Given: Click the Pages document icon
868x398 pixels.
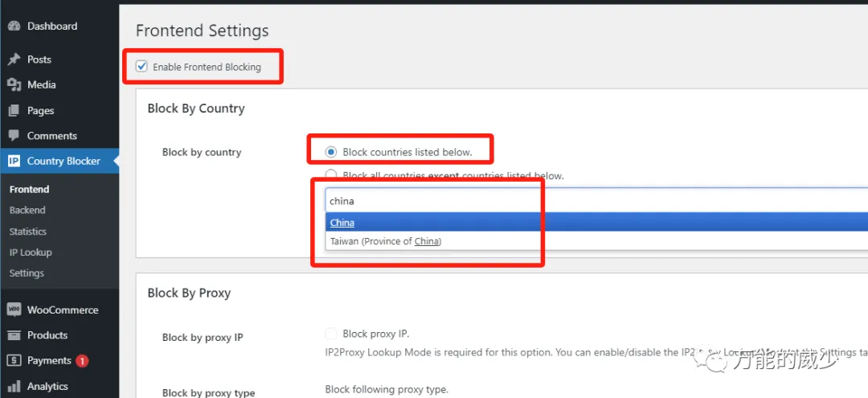Looking at the screenshot, I should point(14,111).
